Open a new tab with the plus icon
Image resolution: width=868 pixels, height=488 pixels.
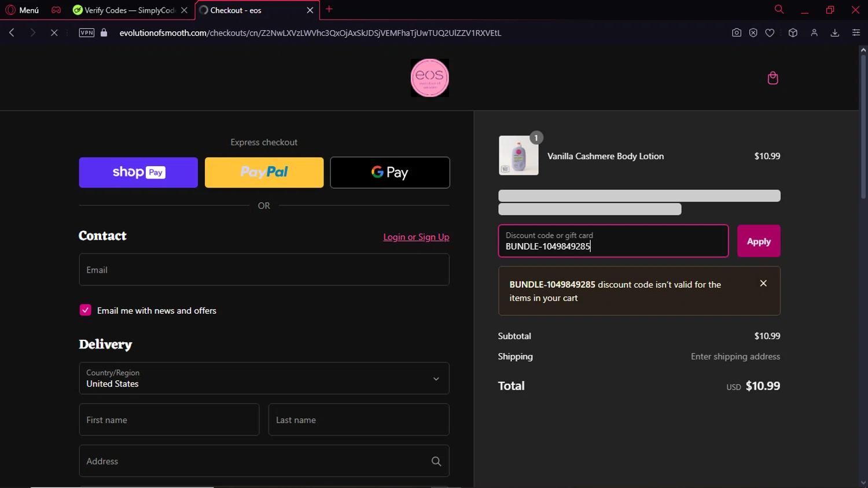tap(329, 9)
